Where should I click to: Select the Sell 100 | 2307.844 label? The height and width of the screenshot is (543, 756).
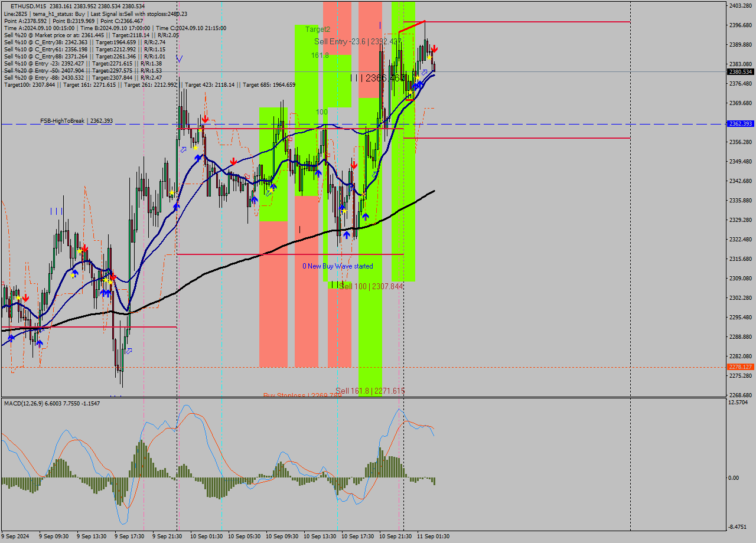pos(370,286)
